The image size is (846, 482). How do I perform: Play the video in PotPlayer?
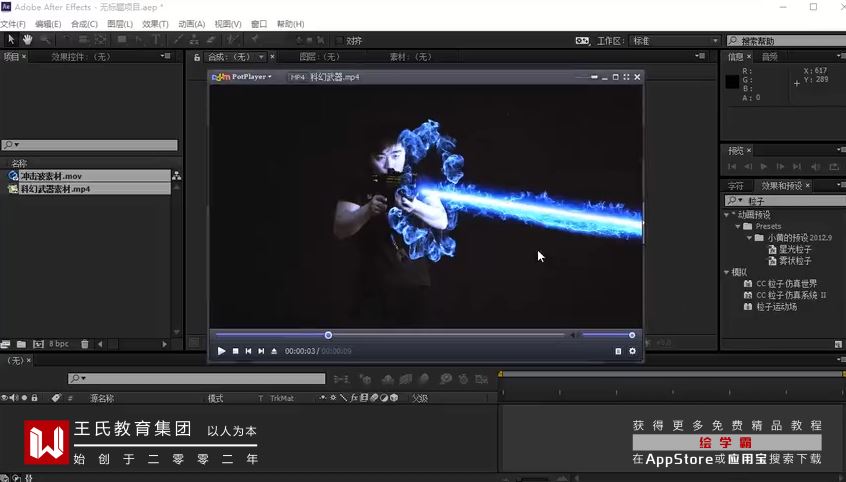pos(221,351)
